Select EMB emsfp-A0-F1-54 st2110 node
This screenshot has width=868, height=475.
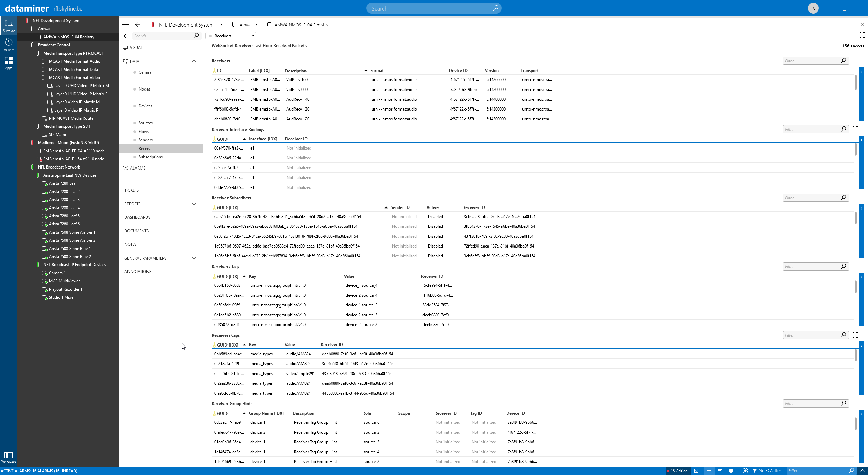(x=74, y=159)
